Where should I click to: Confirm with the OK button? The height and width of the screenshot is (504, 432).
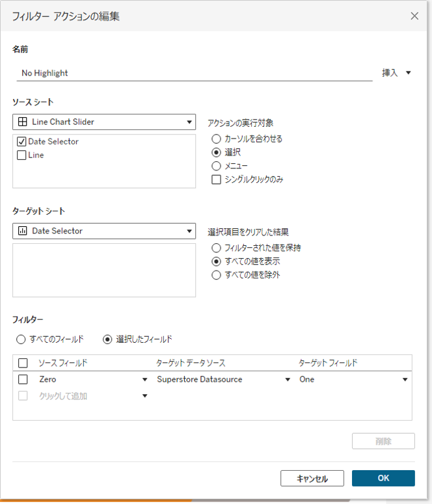[x=383, y=478]
